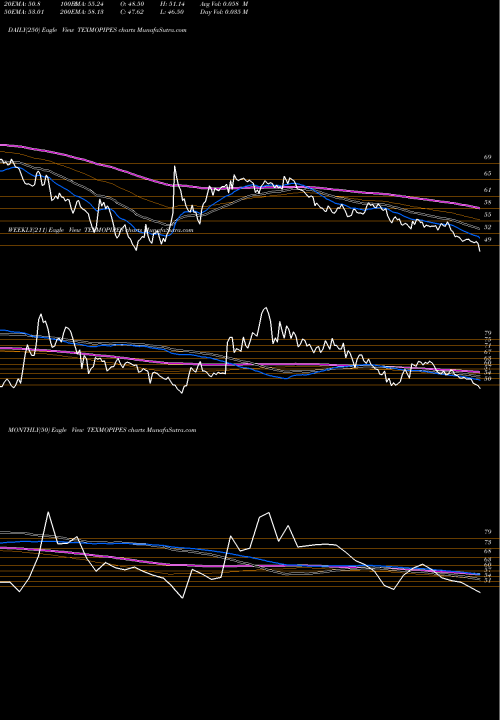Click the 79 price label on weekly chart
500x720 pixels.
point(487,333)
